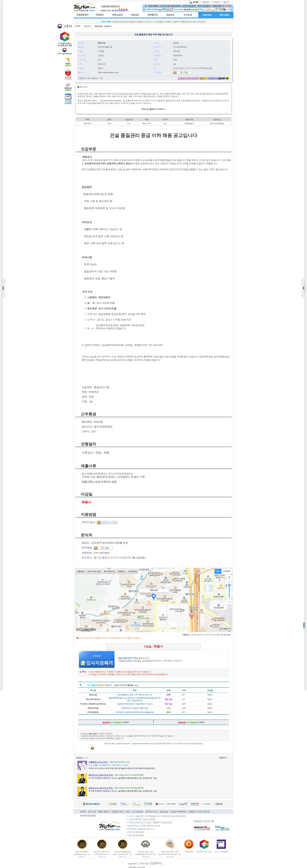Viewport: 307px width, 868px height.
Task: Expand the right edge arrow panel
Action: click(x=303, y=288)
